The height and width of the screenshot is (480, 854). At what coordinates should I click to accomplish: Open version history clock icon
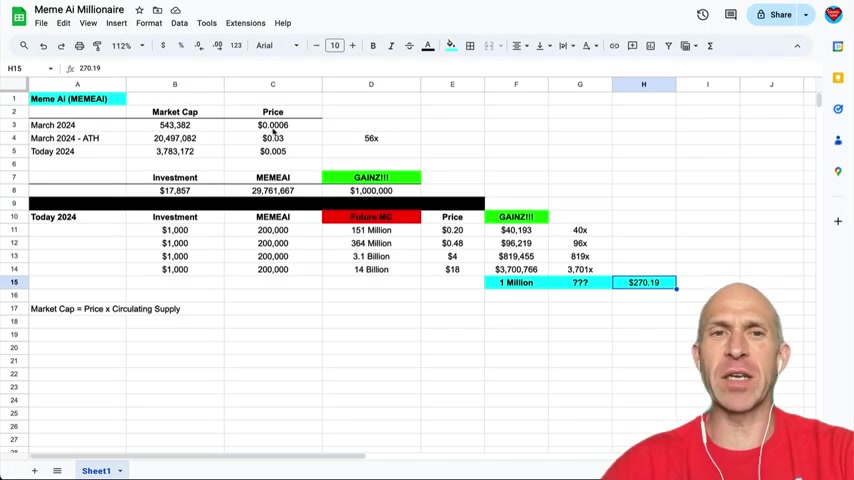[x=703, y=15]
